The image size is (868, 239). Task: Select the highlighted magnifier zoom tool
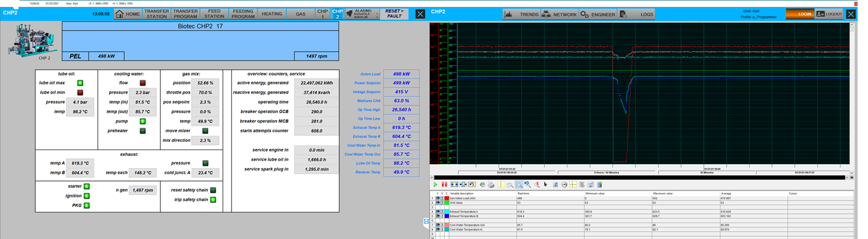519,185
